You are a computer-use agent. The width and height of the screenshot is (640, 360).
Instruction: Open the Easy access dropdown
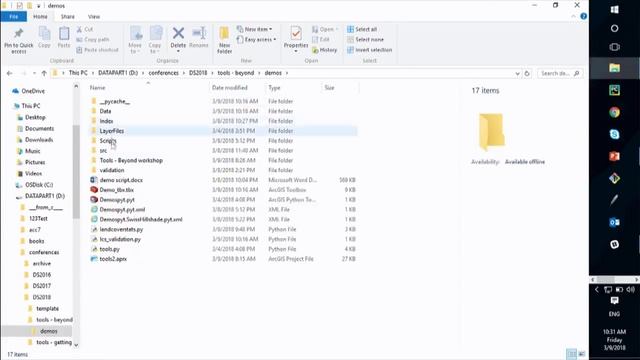pos(256,40)
